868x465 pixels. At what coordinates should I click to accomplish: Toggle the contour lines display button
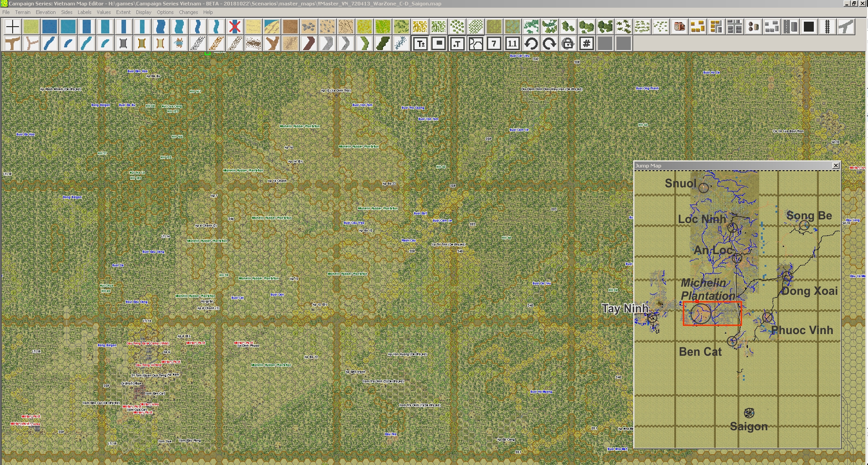[476, 44]
